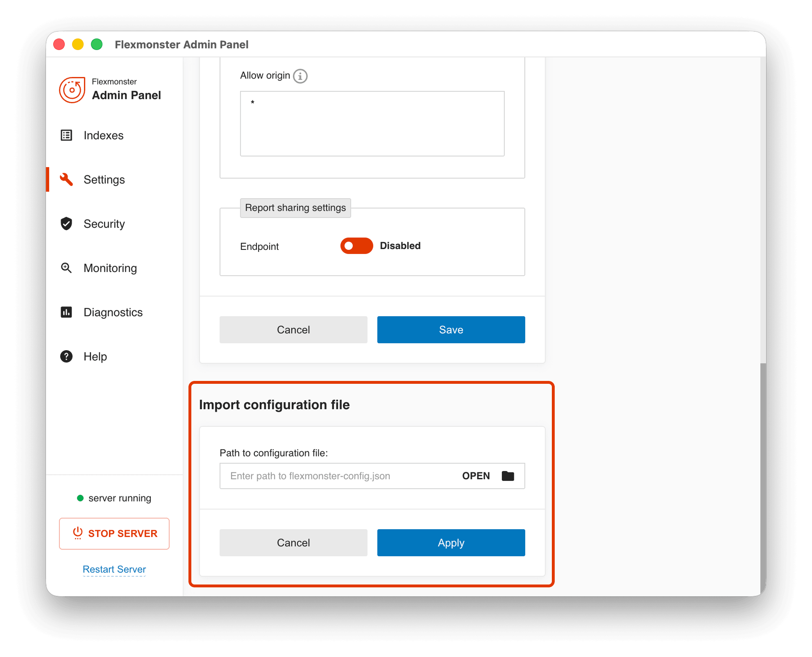
Task: Click the green server running indicator
Action: (x=80, y=498)
